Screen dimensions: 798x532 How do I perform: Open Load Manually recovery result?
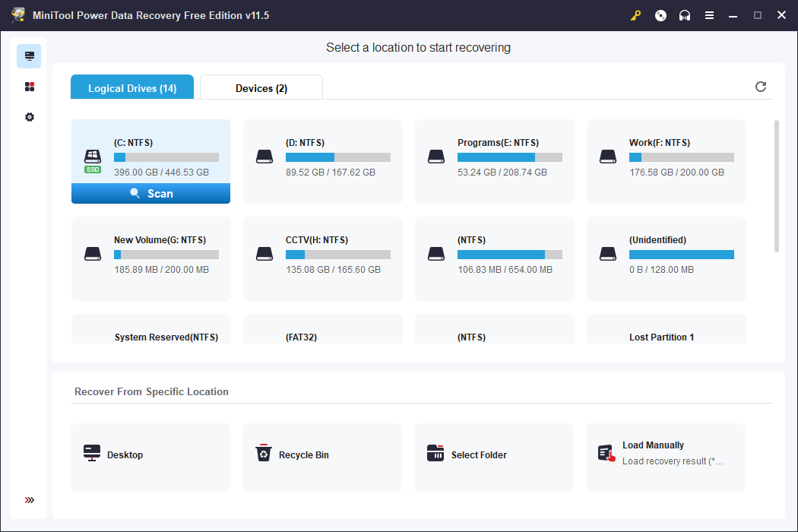[x=666, y=458]
